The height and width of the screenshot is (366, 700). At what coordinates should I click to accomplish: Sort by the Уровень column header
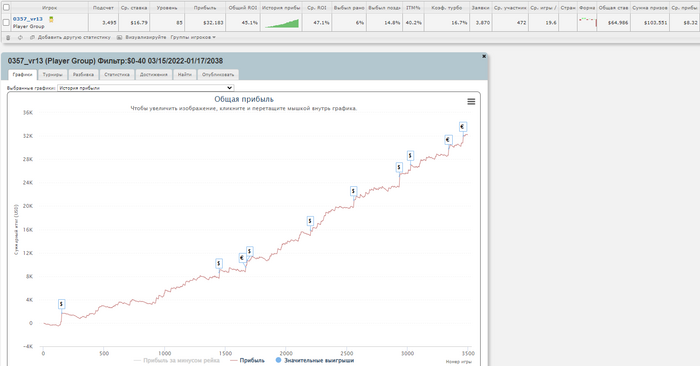[x=167, y=8]
